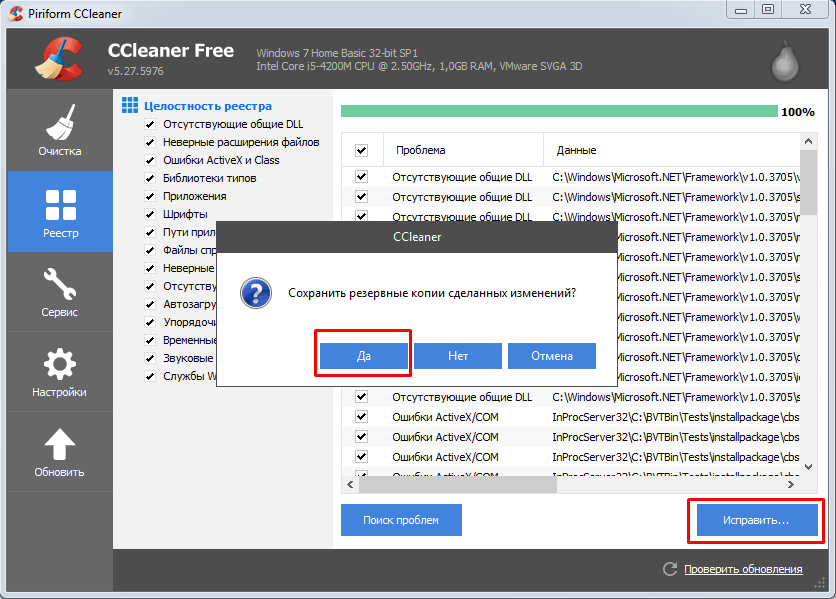Screen dimensions: 836x599
Task: Toggle the Звуковые checkbox
Action: [x=150, y=358]
